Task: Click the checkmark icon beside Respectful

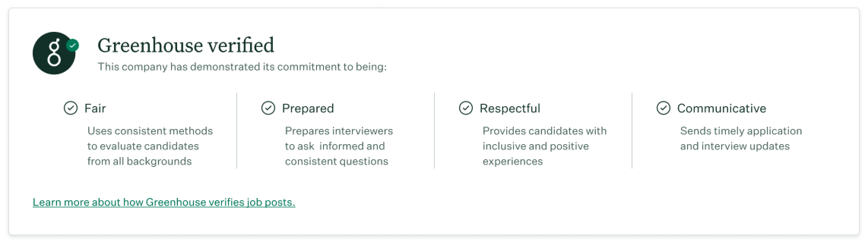Action: click(x=466, y=108)
